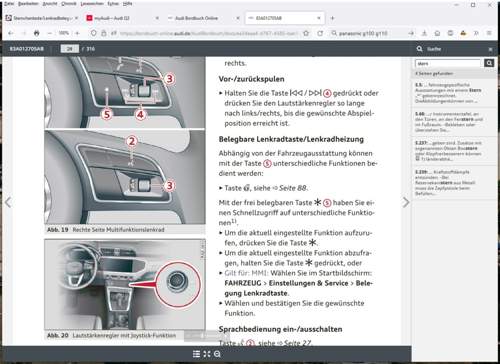
Task: Open the Bearbeiten menu
Action: click(x=28, y=4)
